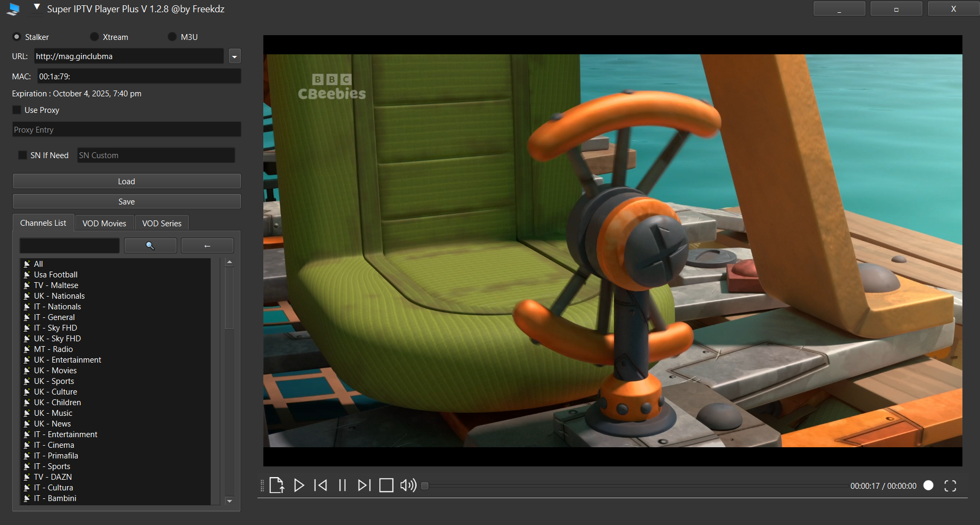Select the IT - Entertainment category
Image resolution: width=980 pixels, height=525 pixels.
tap(115, 434)
